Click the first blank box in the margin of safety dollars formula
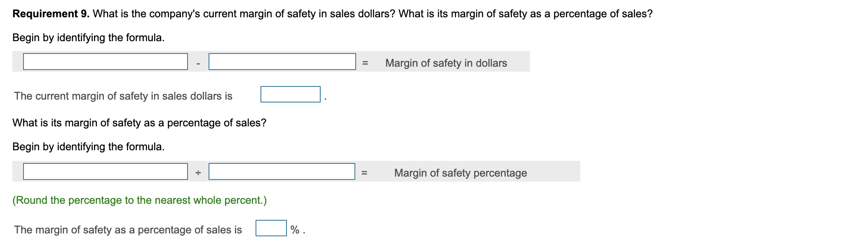The width and height of the screenshot is (868, 247). click(105, 62)
